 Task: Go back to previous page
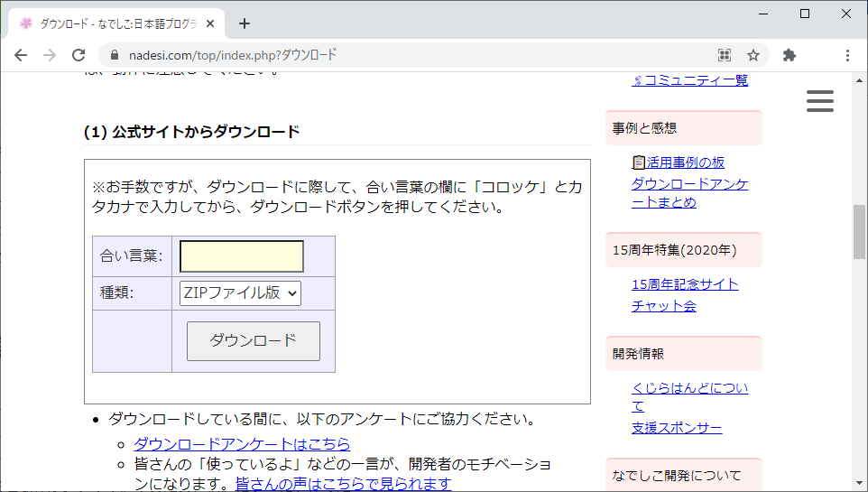point(21,55)
